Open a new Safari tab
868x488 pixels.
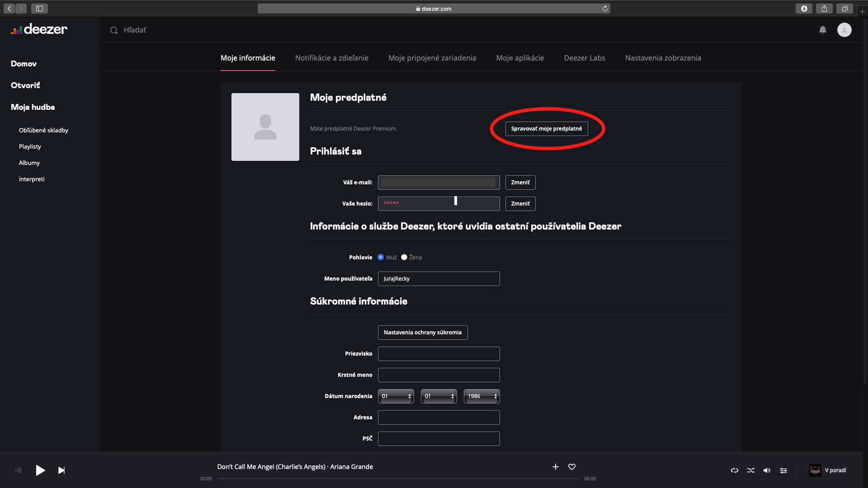point(862,11)
